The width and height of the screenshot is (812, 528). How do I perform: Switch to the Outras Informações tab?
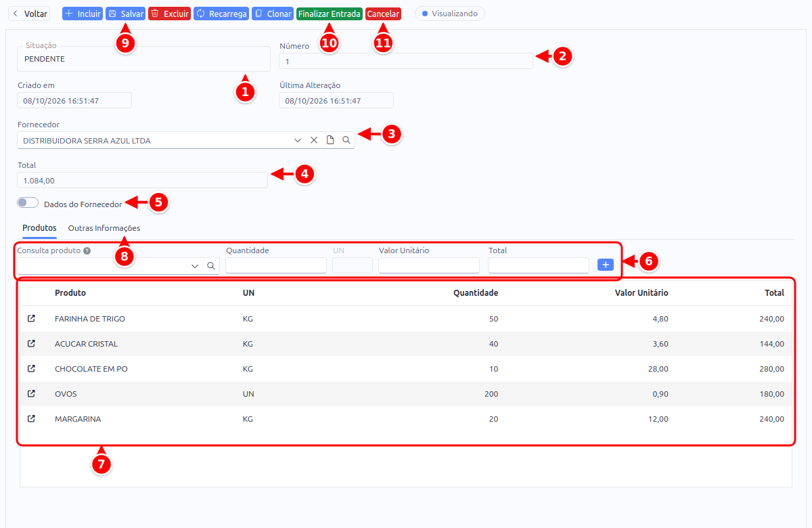(104, 228)
